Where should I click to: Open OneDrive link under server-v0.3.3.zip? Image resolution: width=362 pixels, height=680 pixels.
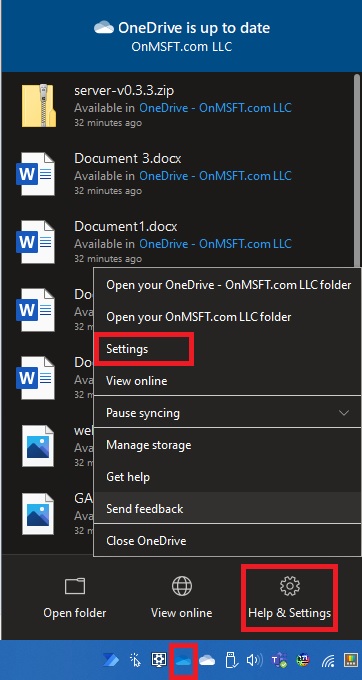click(x=215, y=108)
